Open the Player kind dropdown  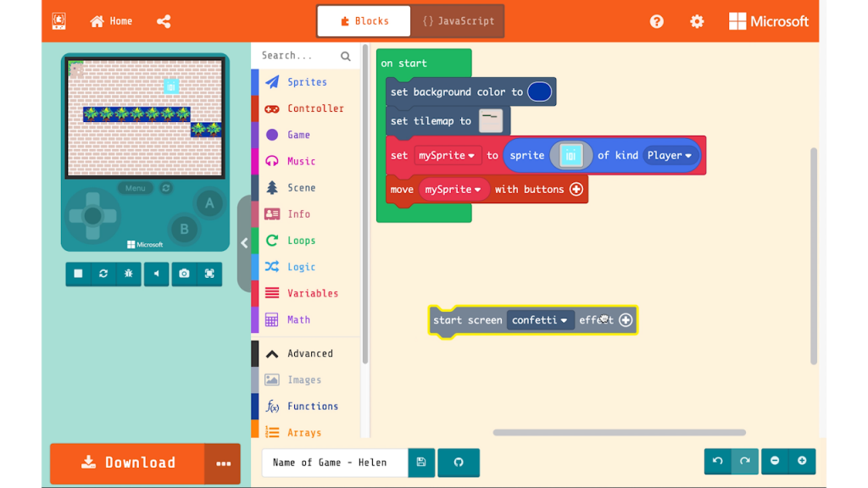coord(670,156)
